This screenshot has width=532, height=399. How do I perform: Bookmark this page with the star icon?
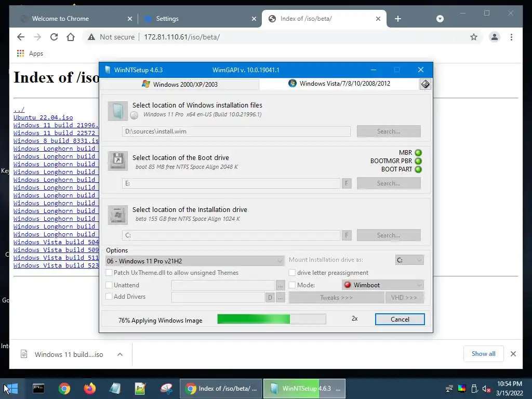474,37
